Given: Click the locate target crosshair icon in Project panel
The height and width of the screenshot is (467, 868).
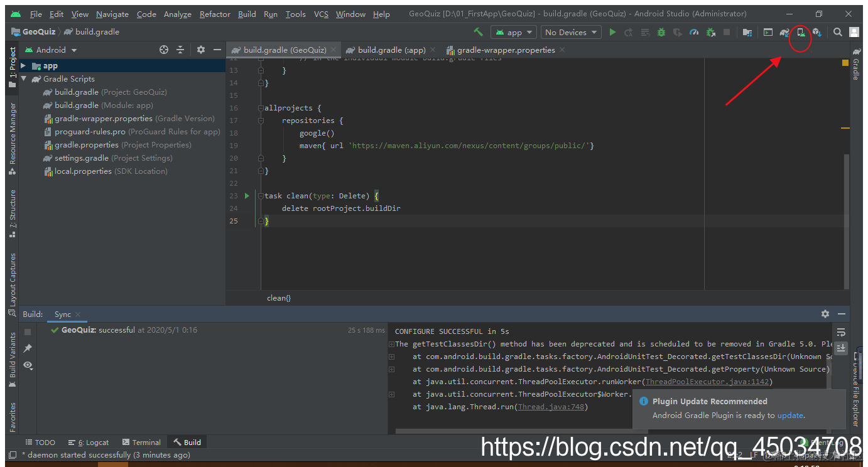Looking at the screenshot, I should 164,50.
